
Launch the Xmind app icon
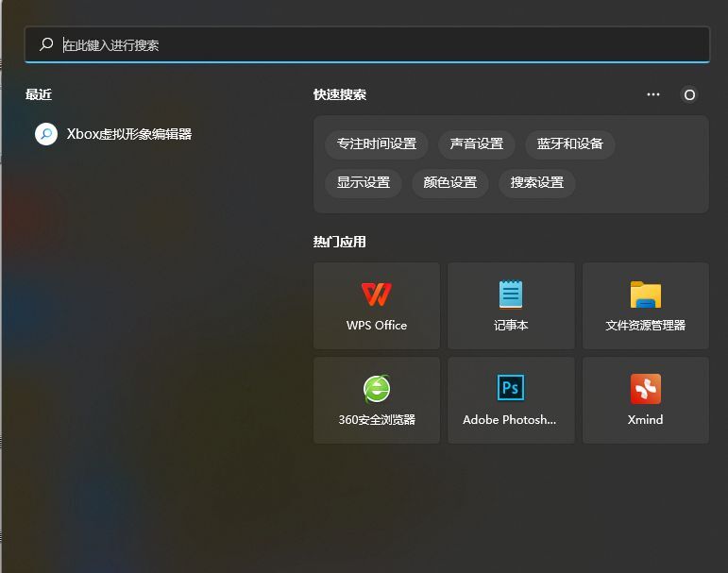pyautogui.click(x=645, y=389)
